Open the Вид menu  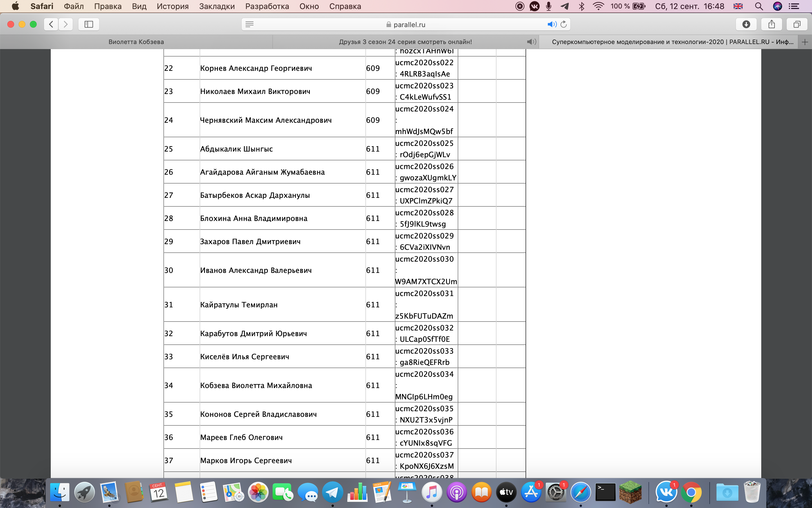[x=139, y=6]
